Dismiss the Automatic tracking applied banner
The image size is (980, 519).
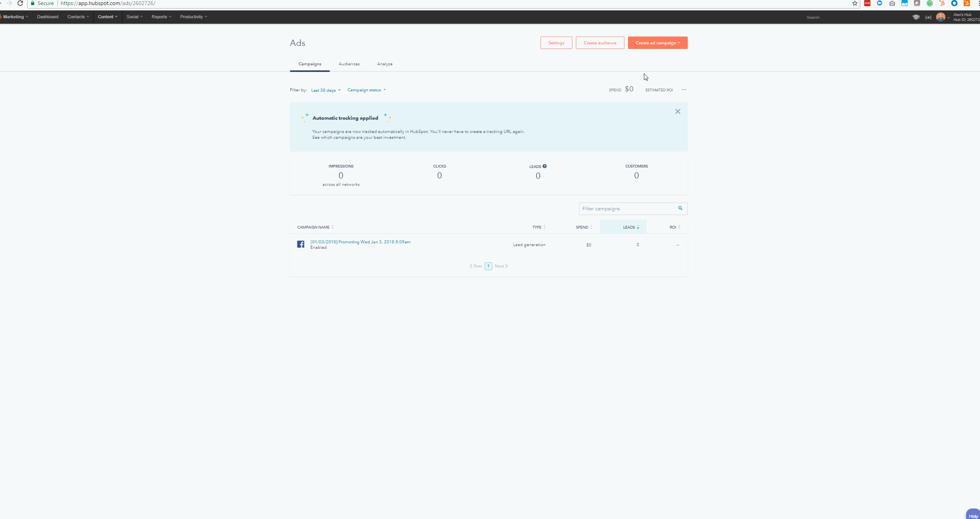click(x=678, y=112)
